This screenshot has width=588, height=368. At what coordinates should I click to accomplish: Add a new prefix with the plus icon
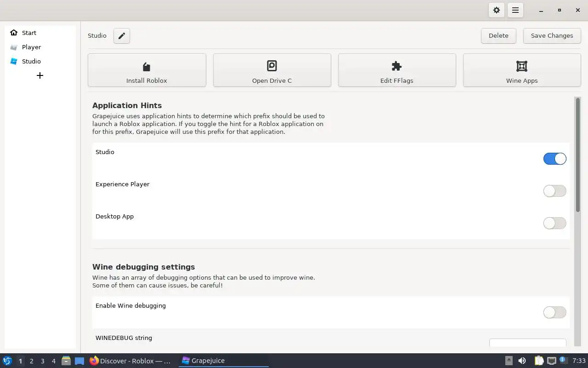point(40,75)
